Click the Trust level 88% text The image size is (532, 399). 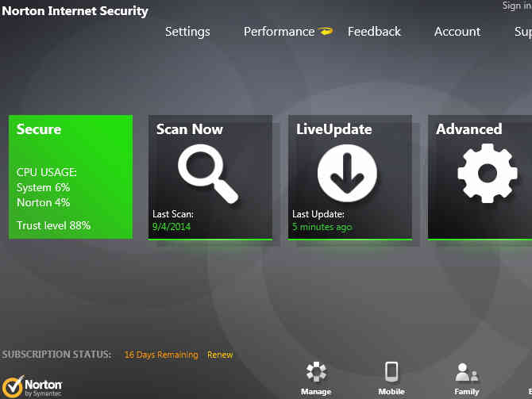[53, 225]
